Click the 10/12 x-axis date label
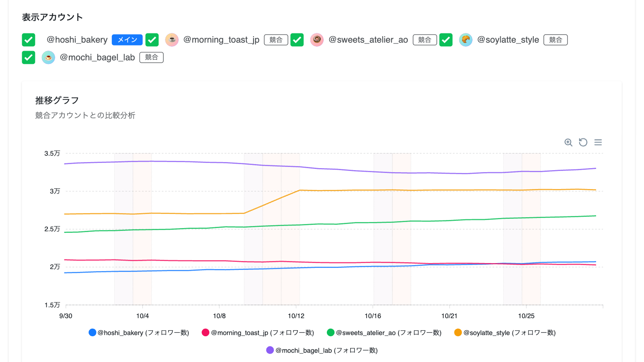 296,316
